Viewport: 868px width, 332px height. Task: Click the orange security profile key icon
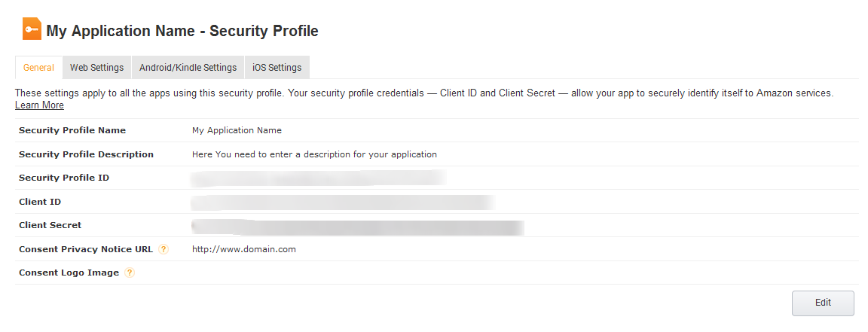tap(32, 29)
